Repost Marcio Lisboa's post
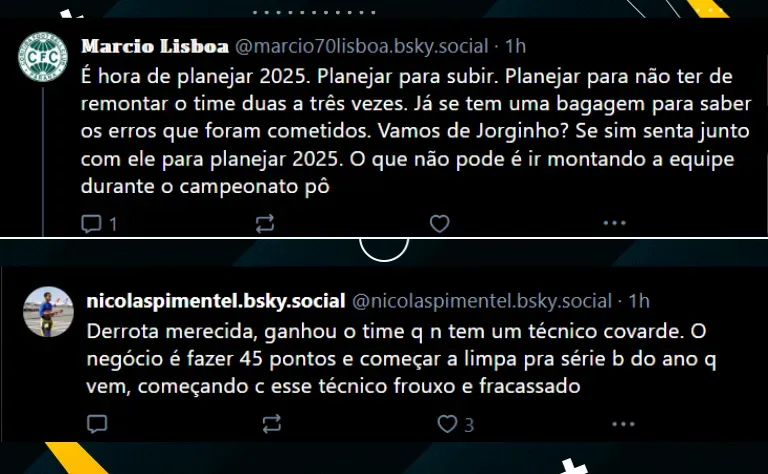The height and width of the screenshot is (474, 768). pyautogui.click(x=265, y=224)
